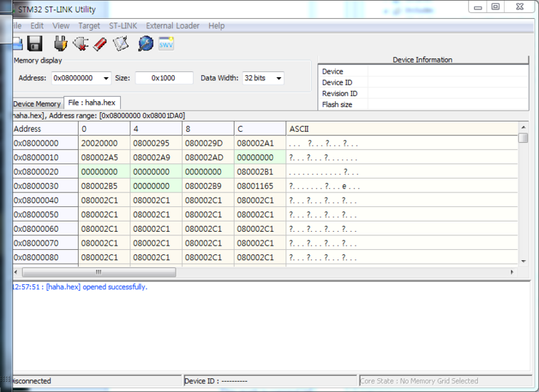Click the Open file icon in toolbar
539x392 pixels.
(x=16, y=44)
